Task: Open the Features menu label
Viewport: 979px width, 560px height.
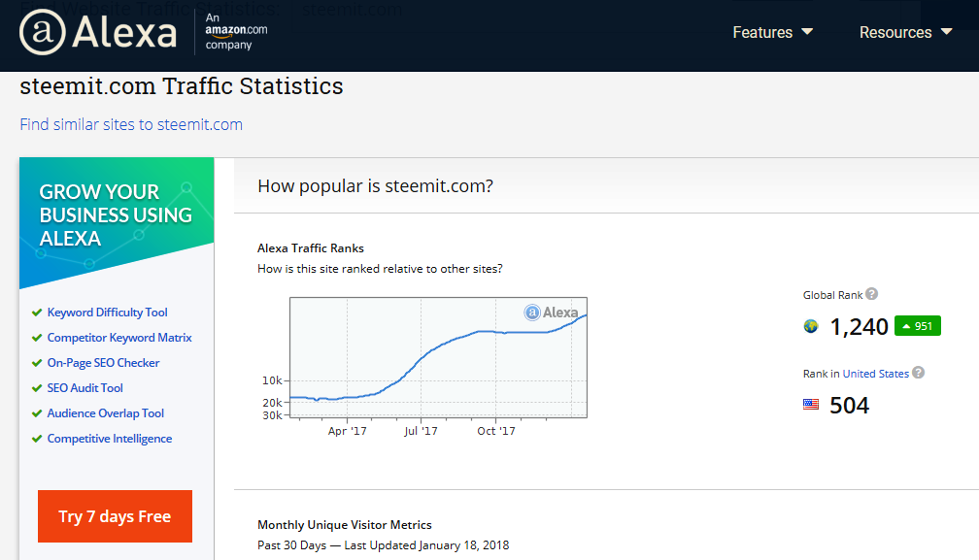Action: pyautogui.click(x=762, y=32)
